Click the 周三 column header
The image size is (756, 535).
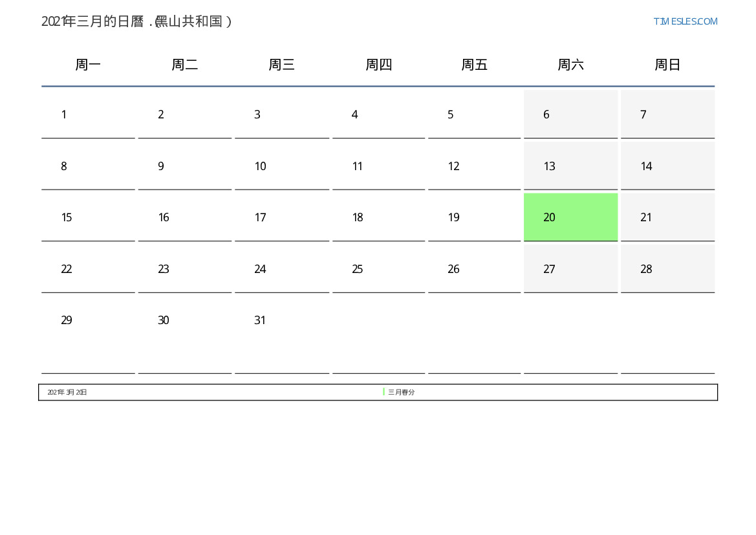pyautogui.click(x=281, y=65)
